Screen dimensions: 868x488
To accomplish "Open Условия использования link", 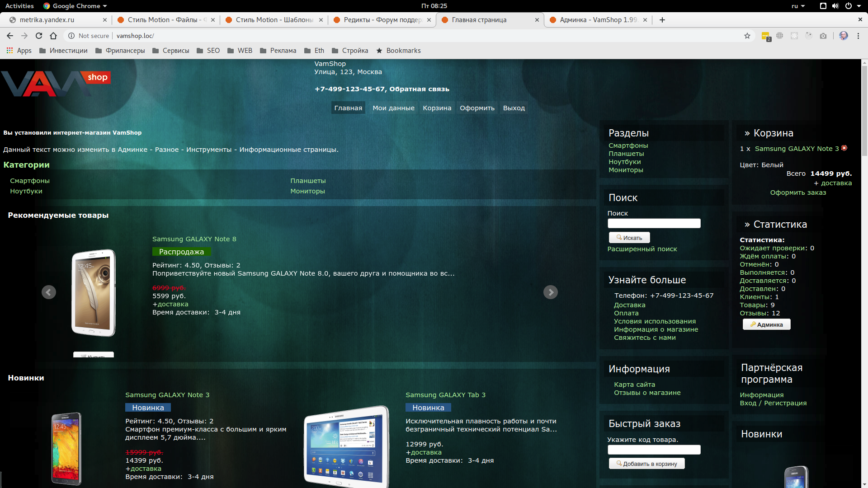I will (655, 321).
